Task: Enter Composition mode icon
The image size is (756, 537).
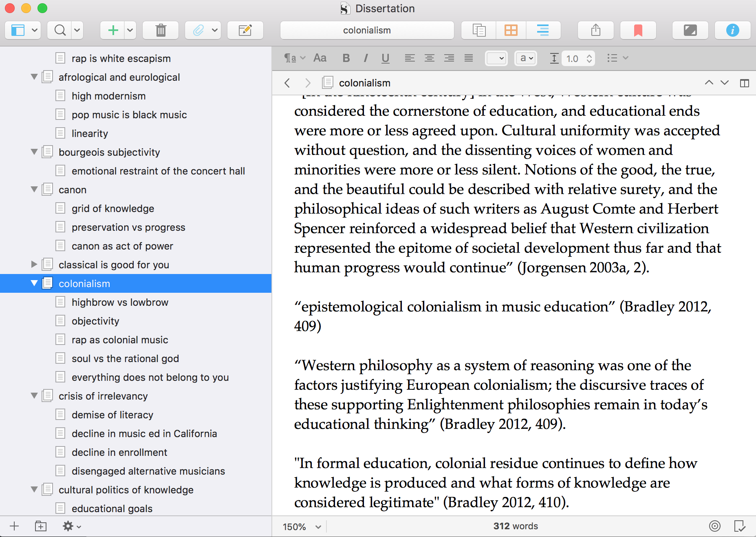Action: click(690, 30)
